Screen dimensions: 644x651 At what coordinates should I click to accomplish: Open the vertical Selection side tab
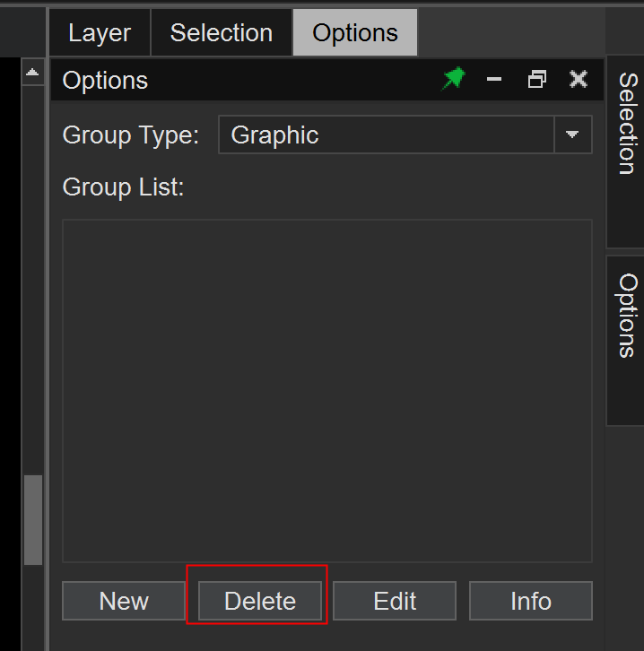point(626,126)
